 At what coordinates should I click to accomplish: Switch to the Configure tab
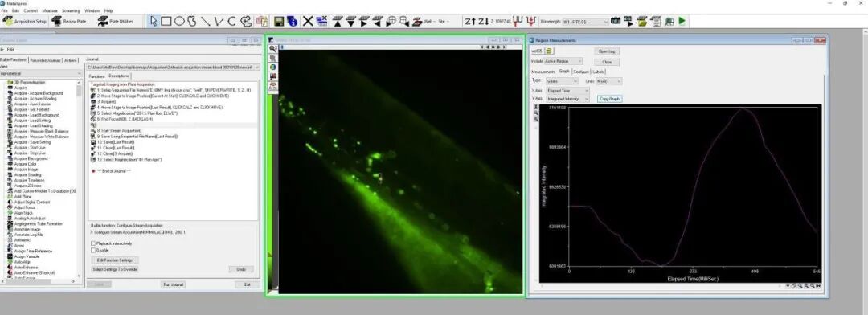[581, 72]
